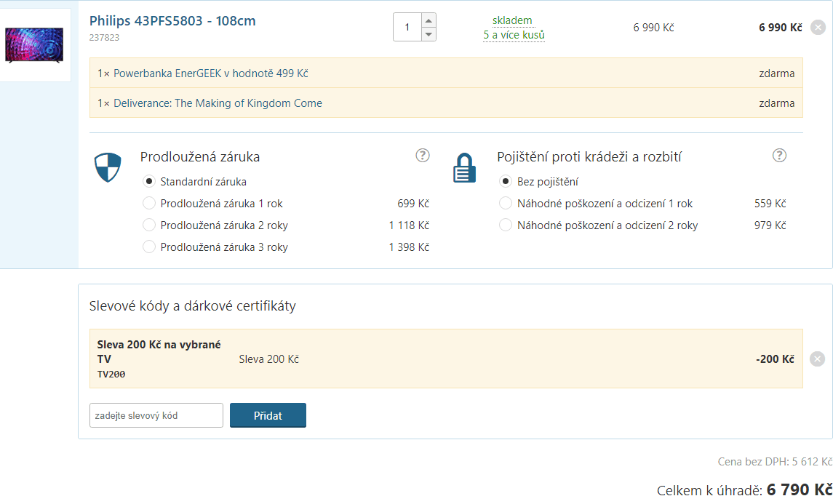
Task: Open Philips 43PFS5803 product link
Action: coord(172,20)
